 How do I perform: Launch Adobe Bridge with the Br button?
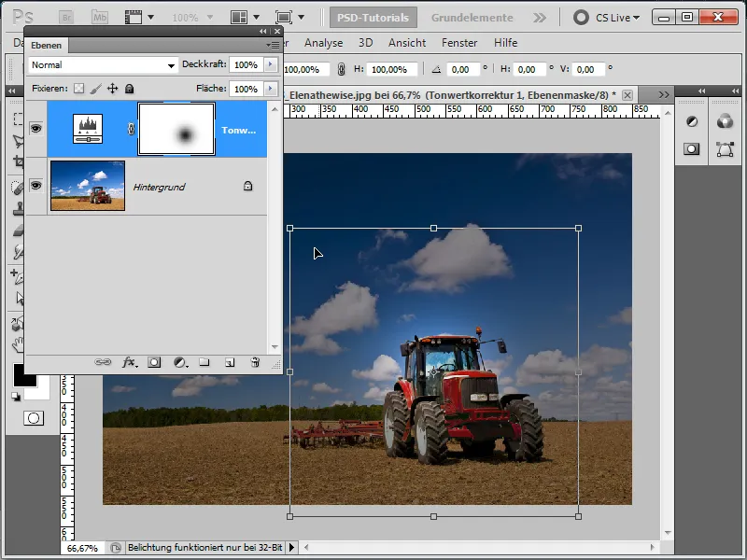point(66,18)
